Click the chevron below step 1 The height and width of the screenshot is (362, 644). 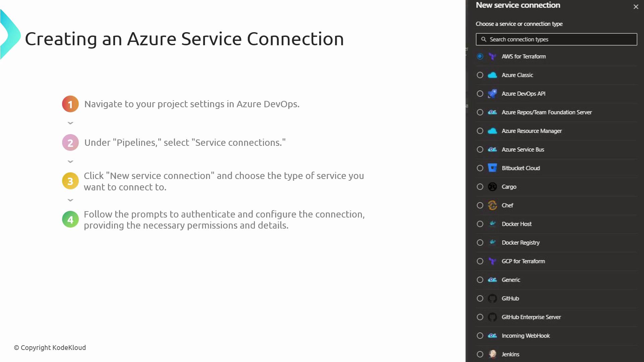click(70, 123)
